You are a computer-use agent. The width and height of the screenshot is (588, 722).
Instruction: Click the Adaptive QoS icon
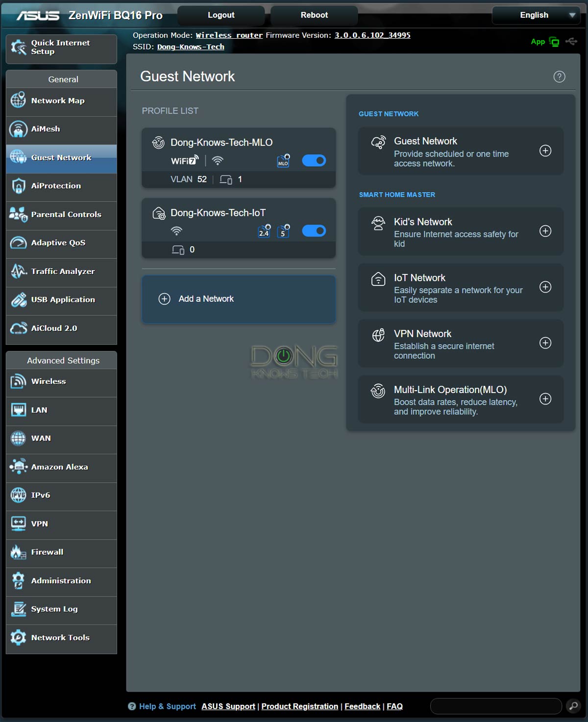pyautogui.click(x=18, y=243)
